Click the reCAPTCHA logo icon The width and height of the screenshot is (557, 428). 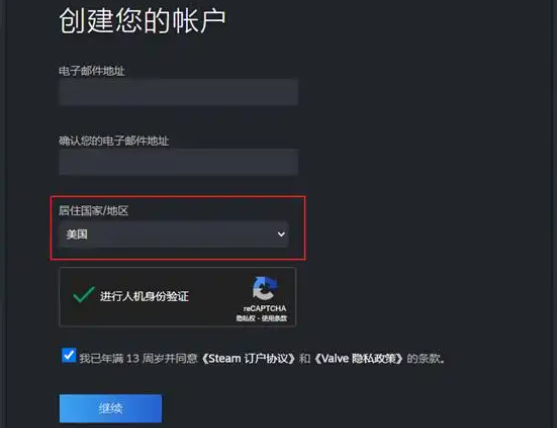(265, 288)
